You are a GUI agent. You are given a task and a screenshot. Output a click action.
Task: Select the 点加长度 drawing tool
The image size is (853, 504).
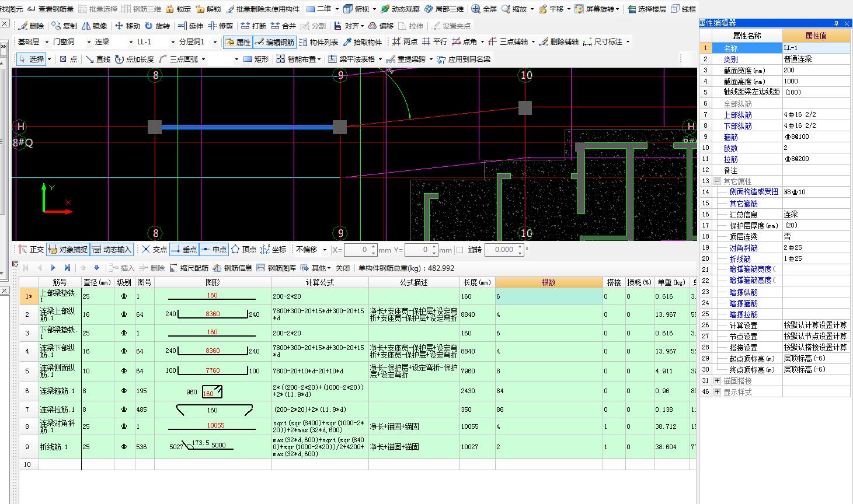point(134,59)
